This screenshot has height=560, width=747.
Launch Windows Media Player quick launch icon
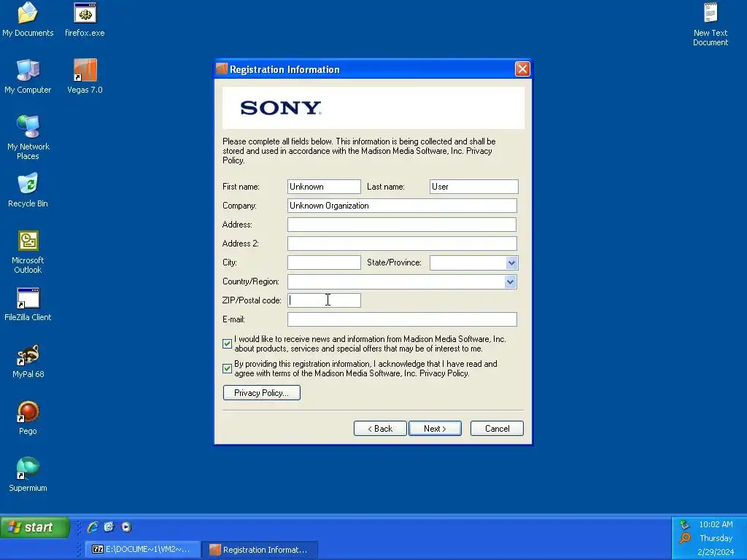click(x=126, y=526)
